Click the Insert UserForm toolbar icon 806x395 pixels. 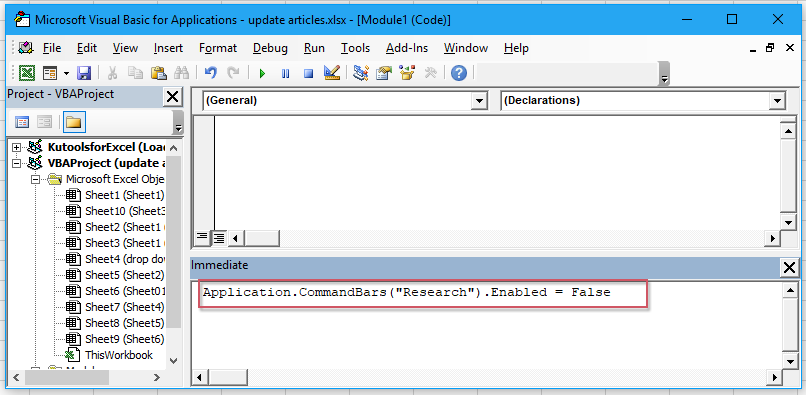tap(50, 73)
